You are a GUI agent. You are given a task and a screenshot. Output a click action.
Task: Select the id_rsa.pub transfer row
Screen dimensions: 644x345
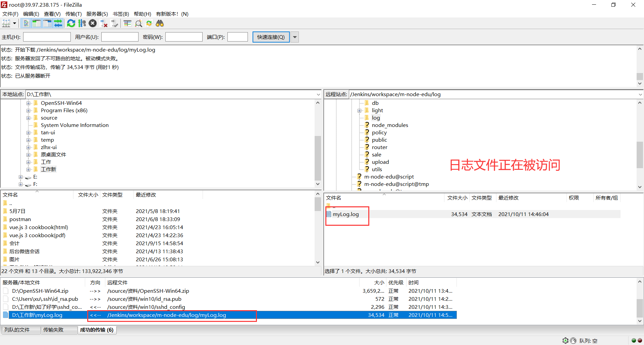tap(229, 299)
